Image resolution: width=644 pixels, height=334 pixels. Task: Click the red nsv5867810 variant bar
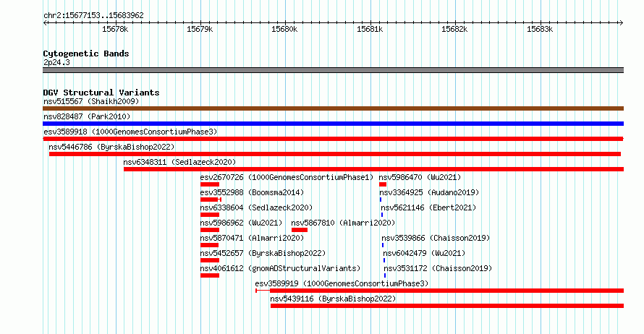300,230
